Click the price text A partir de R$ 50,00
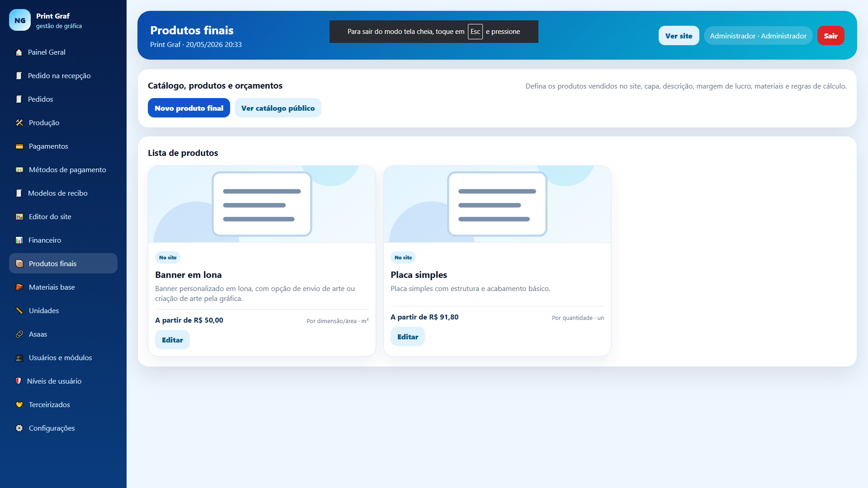 point(189,320)
